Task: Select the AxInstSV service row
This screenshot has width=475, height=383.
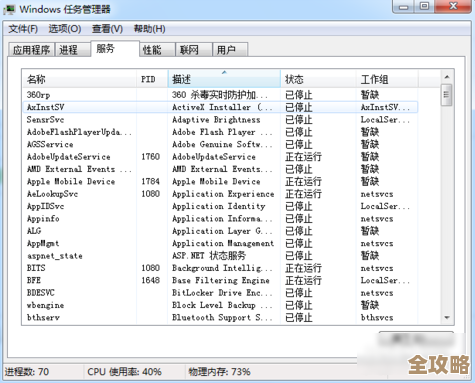Action: [x=220, y=107]
